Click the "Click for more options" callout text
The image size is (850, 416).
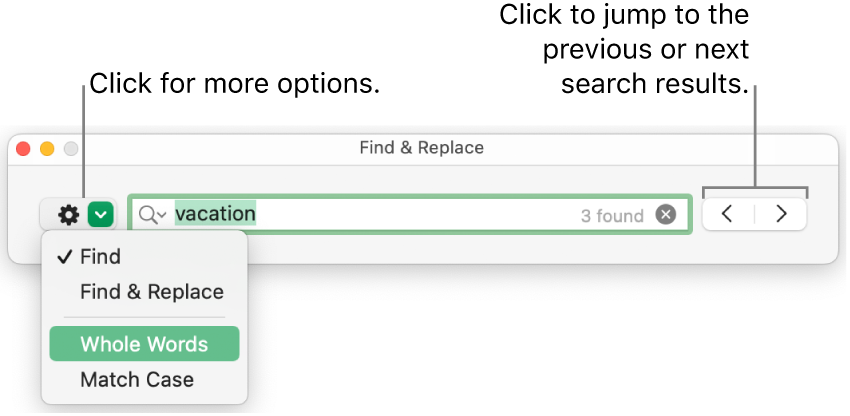(235, 85)
